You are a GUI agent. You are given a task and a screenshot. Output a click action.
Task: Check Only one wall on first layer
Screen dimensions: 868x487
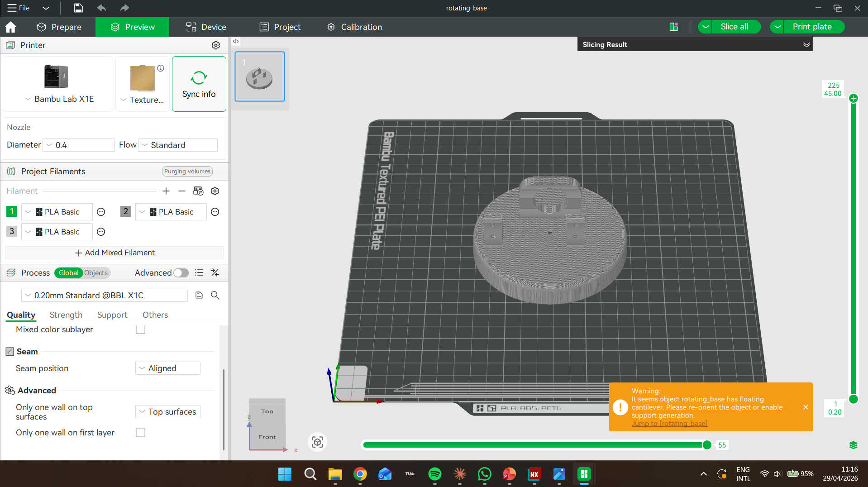click(x=141, y=433)
